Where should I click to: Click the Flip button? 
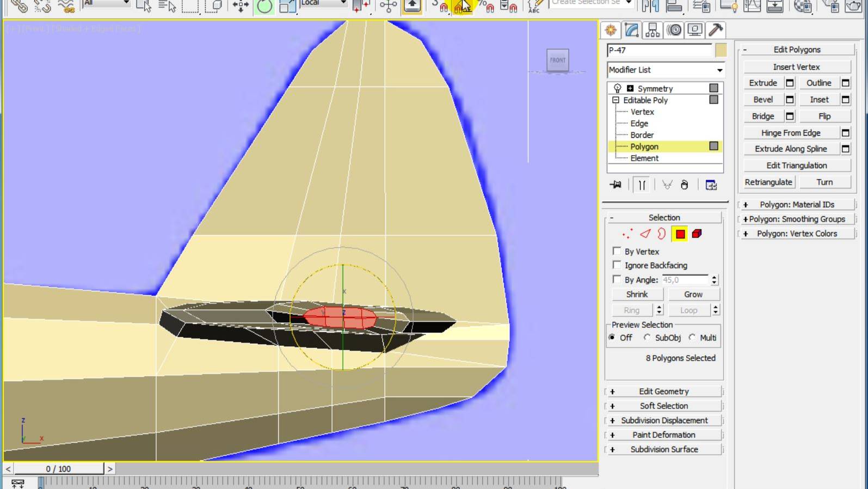coord(824,117)
